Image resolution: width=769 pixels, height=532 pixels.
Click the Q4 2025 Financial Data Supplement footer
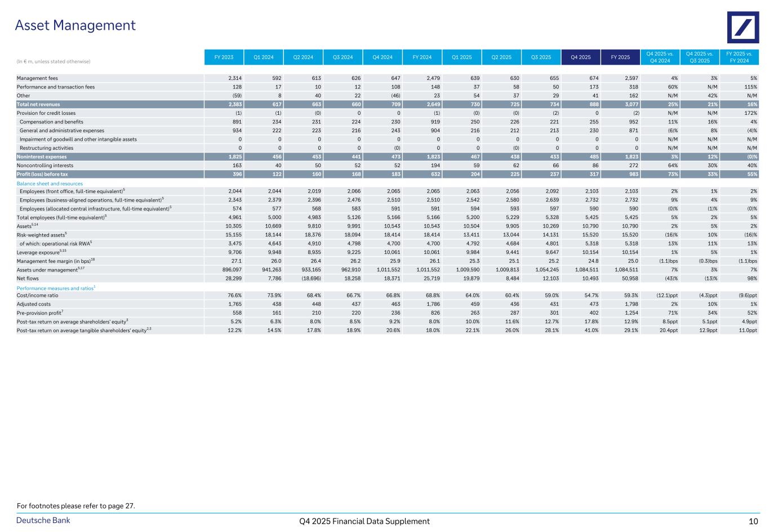click(365, 521)
